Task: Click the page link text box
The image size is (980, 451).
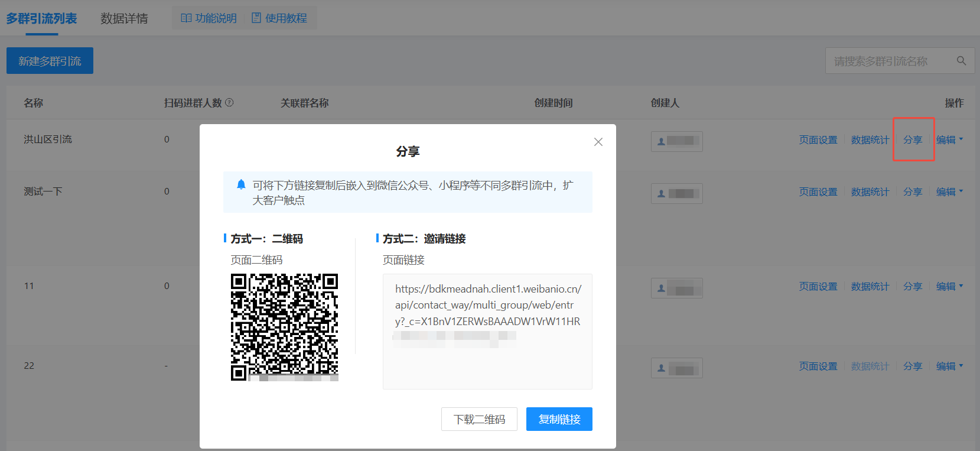Action: [487, 331]
